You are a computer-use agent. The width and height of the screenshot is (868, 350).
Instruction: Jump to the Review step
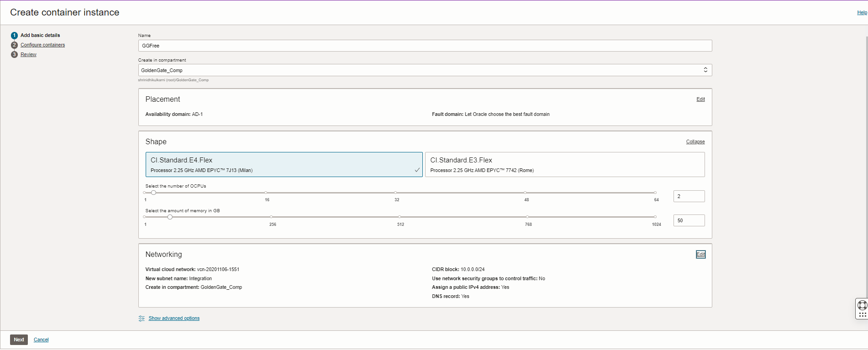(28, 55)
